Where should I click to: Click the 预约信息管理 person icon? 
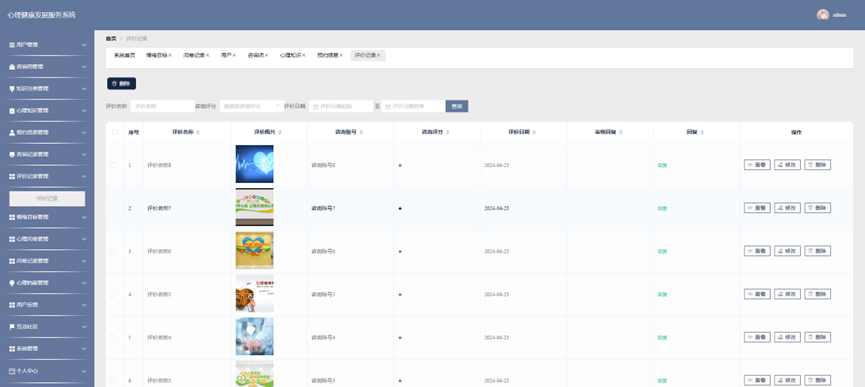(12, 133)
